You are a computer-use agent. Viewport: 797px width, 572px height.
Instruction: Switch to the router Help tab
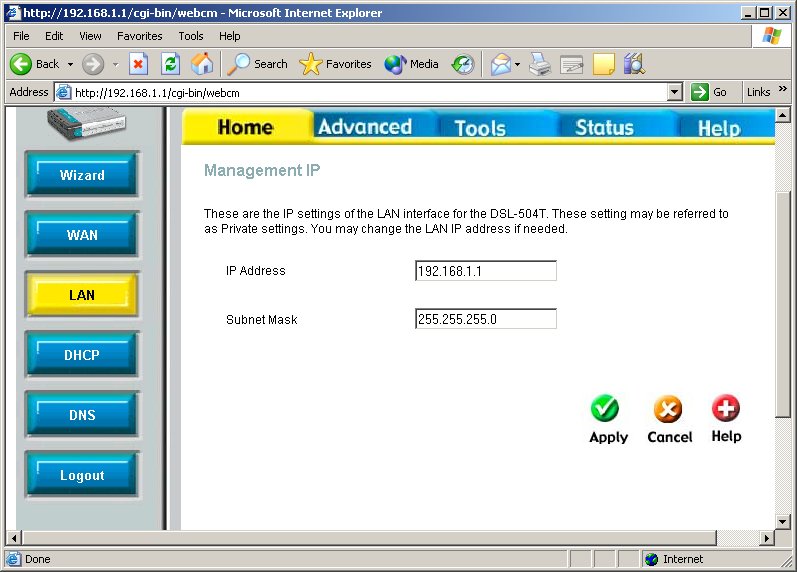pos(719,129)
